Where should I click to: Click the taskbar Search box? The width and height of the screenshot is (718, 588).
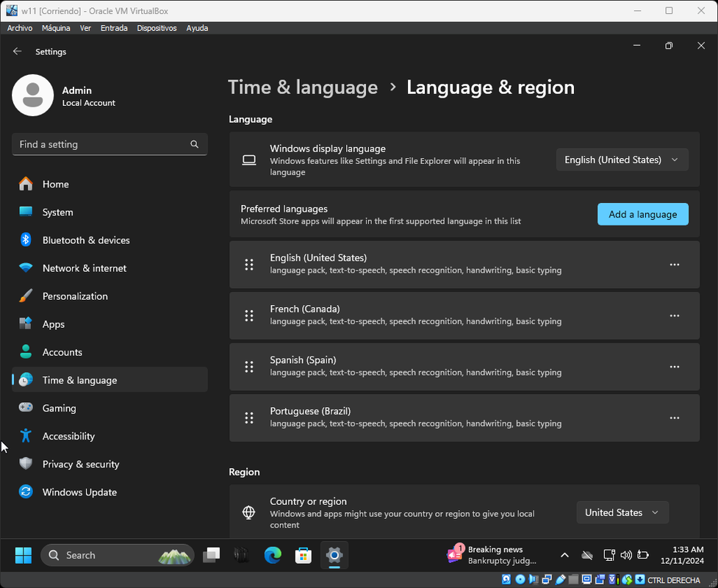118,555
